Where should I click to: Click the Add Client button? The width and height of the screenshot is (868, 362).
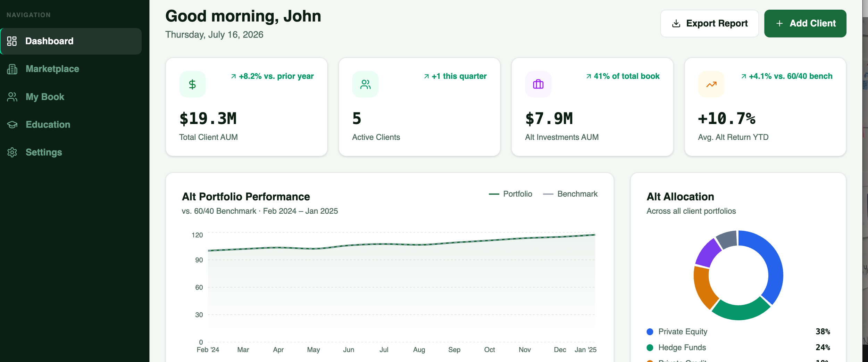[805, 24]
